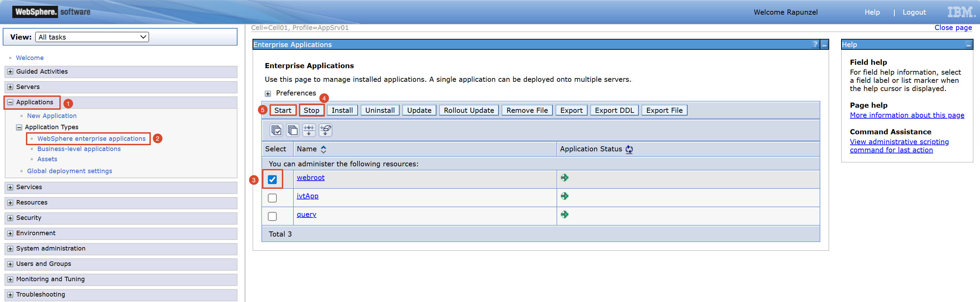Click the Uninstall button
Viewport: 980px width, 302px height.
click(x=380, y=110)
